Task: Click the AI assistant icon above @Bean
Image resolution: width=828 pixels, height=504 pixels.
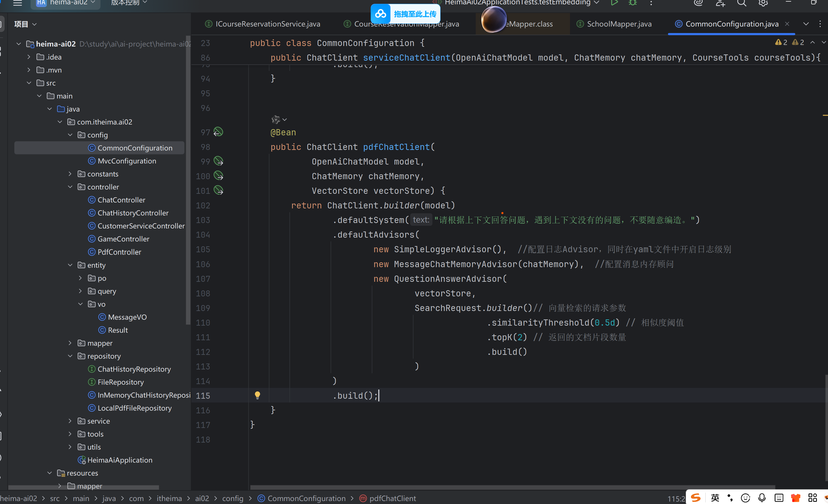Action: point(276,119)
